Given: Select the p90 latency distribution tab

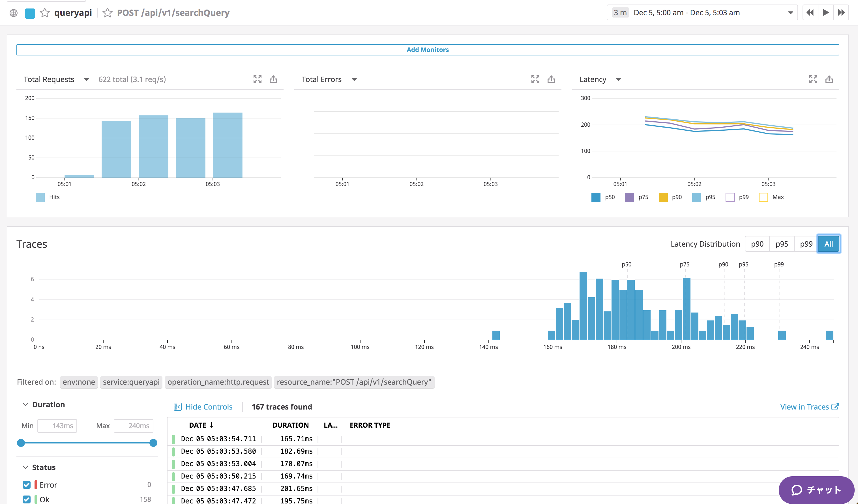Looking at the screenshot, I should click(x=757, y=244).
